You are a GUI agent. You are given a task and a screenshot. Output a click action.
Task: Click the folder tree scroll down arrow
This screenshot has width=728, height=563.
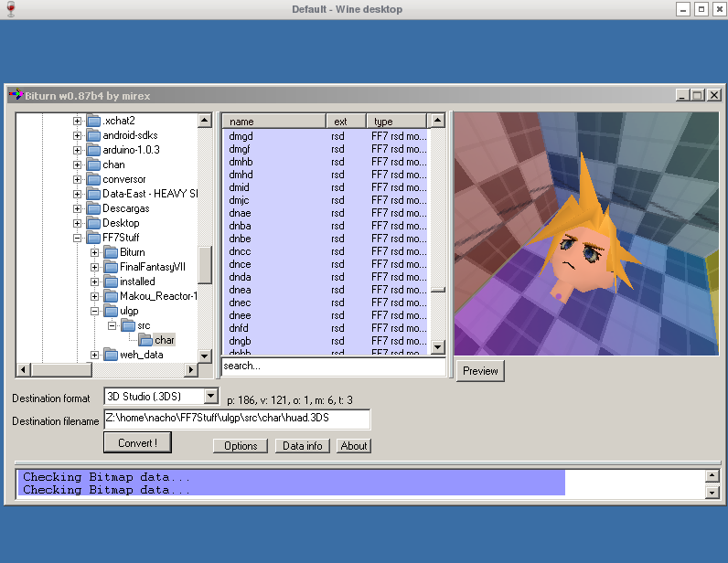pyautogui.click(x=205, y=356)
